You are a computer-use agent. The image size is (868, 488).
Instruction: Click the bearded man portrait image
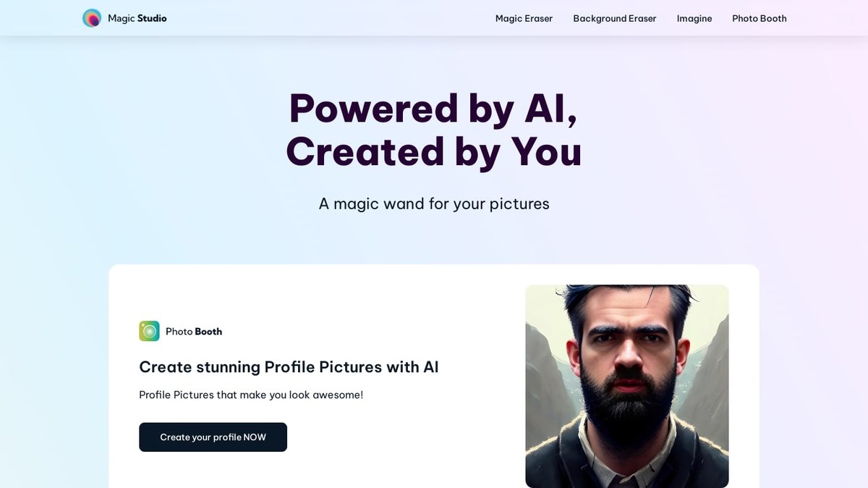626,386
